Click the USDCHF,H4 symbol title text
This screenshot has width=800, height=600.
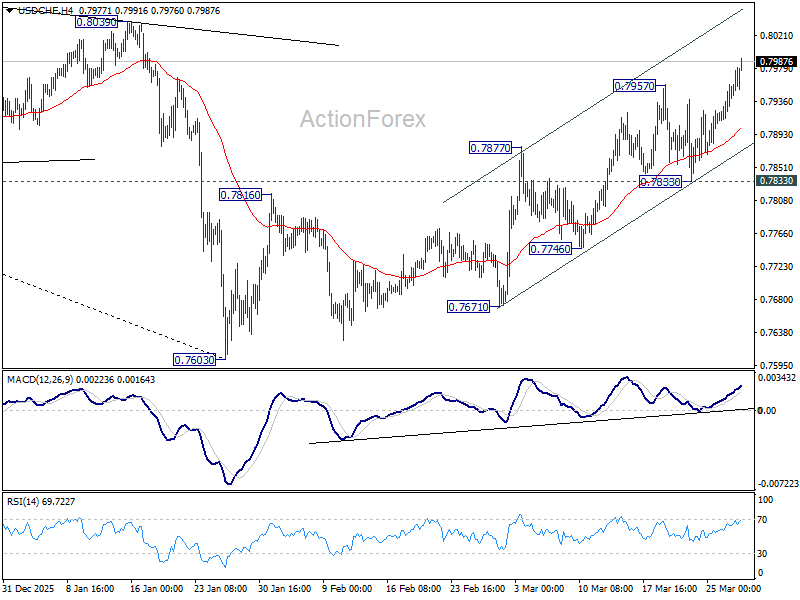[x=45, y=10]
